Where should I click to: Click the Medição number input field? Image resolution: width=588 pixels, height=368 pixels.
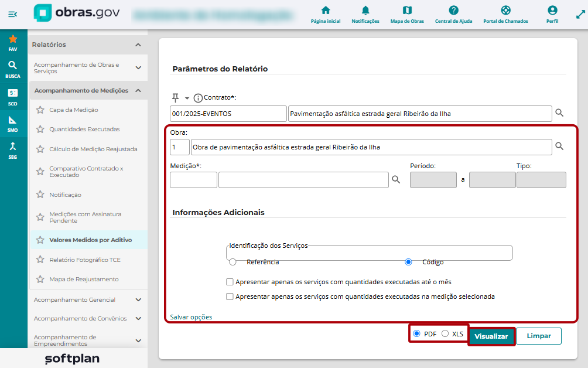coord(193,180)
